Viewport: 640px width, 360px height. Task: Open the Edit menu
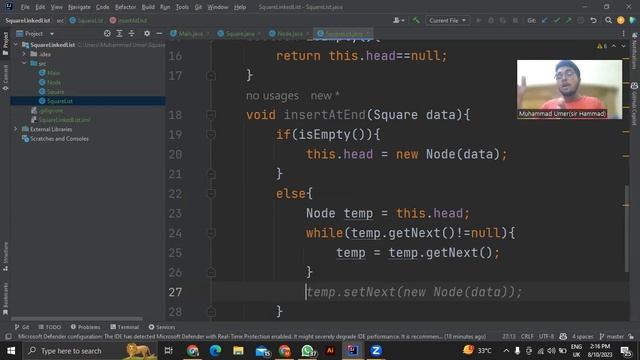click(x=40, y=7)
